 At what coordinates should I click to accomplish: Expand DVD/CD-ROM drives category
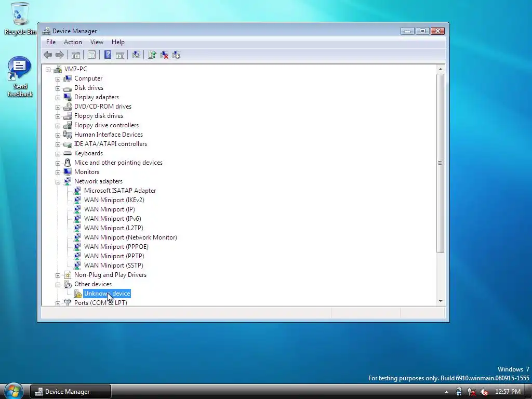tap(58, 107)
